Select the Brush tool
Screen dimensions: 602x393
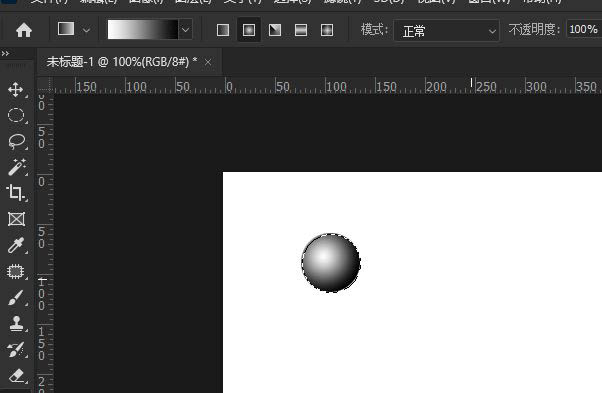tap(16, 297)
